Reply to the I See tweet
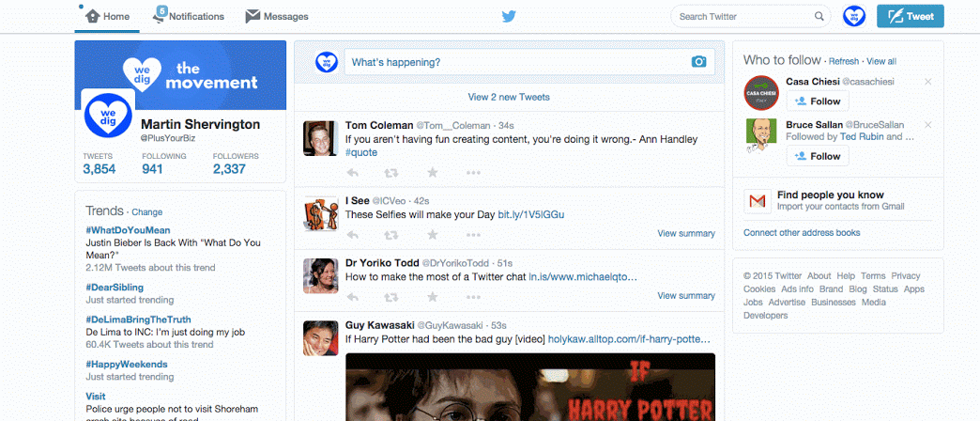The height and width of the screenshot is (421, 980). [x=353, y=235]
